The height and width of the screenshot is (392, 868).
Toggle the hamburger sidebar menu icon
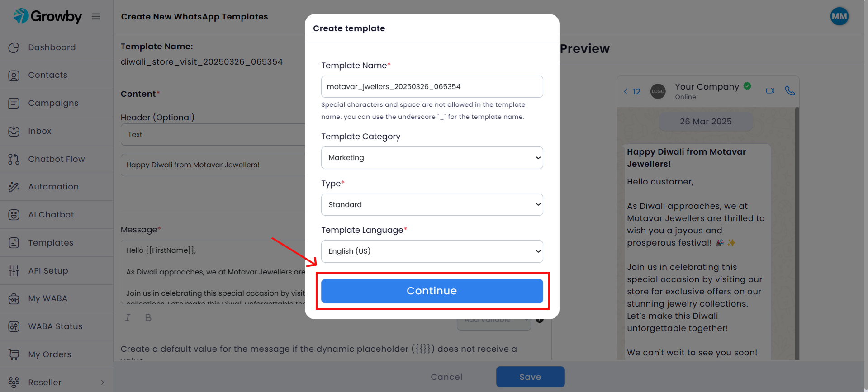tap(96, 17)
